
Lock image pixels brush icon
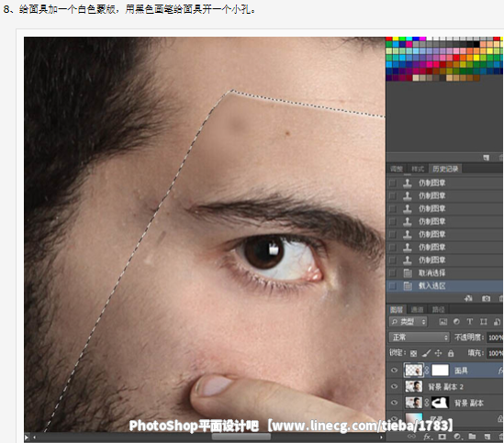(x=426, y=354)
